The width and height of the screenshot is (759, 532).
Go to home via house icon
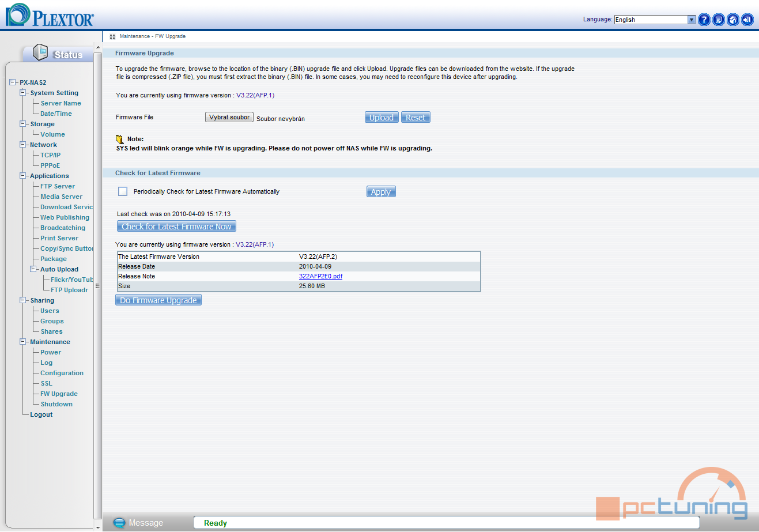pyautogui.click(x=733, y=20)
